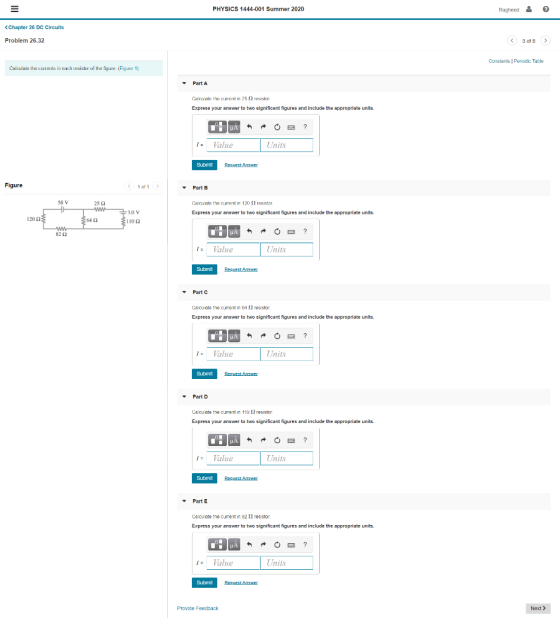The width and height of the screenshot is (560, 618).
Task: Click the units symbols icon in Part B toolbar
Action: point(234,231)
